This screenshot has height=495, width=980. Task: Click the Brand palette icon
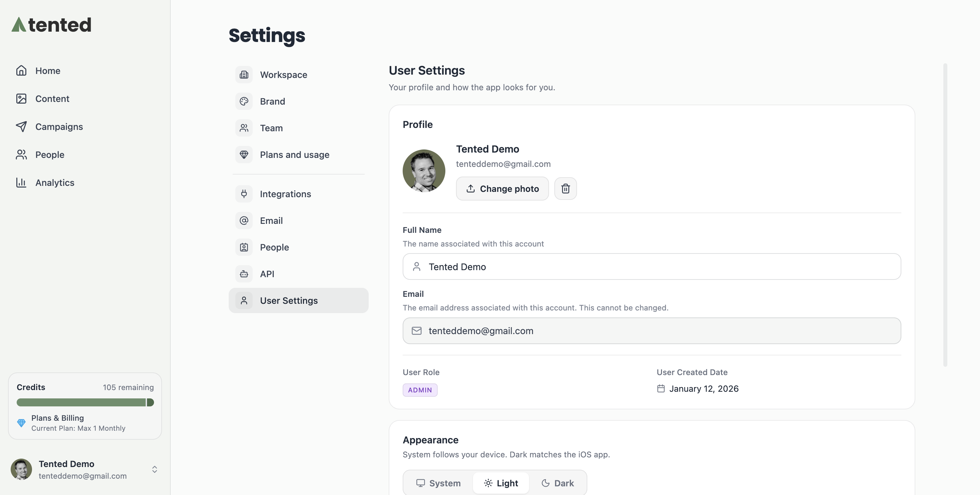point(244,102)
